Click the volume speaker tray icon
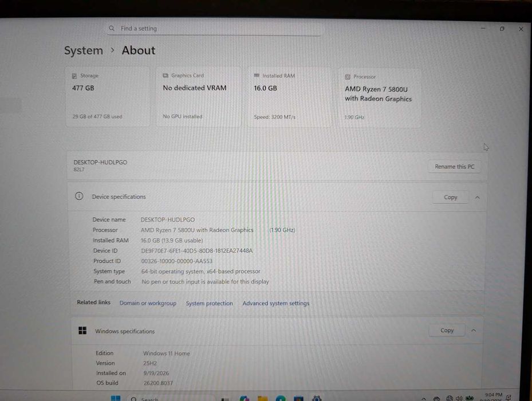The height and width of the screenshot is (401, 532). 459,399
